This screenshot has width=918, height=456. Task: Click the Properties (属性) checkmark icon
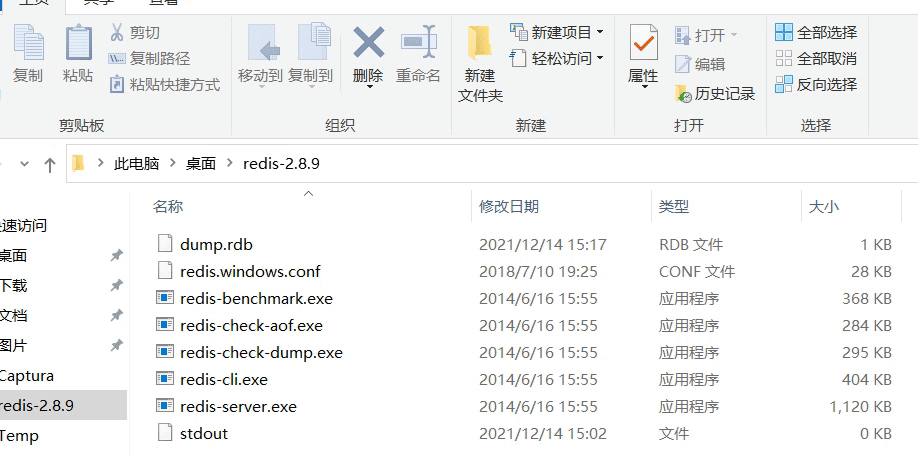(x=643, y=42)
